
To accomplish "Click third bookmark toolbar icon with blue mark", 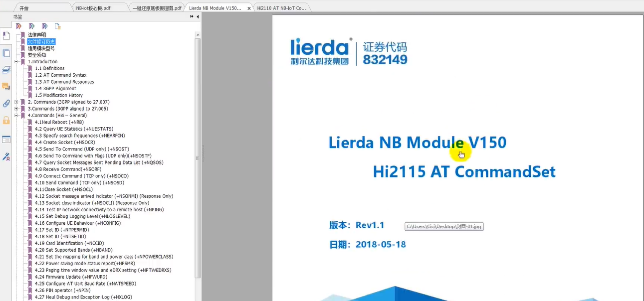I will tap(44, 26).
